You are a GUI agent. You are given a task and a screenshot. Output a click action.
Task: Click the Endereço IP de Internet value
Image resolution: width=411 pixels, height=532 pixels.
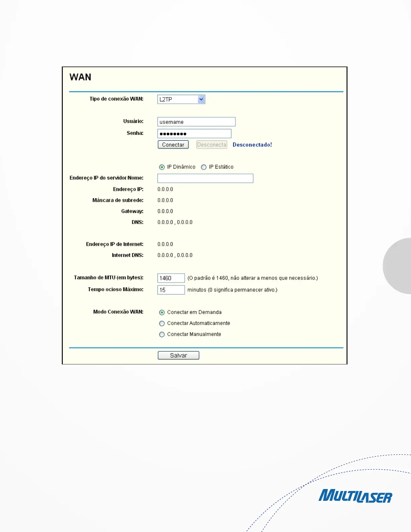click(165, 245)
